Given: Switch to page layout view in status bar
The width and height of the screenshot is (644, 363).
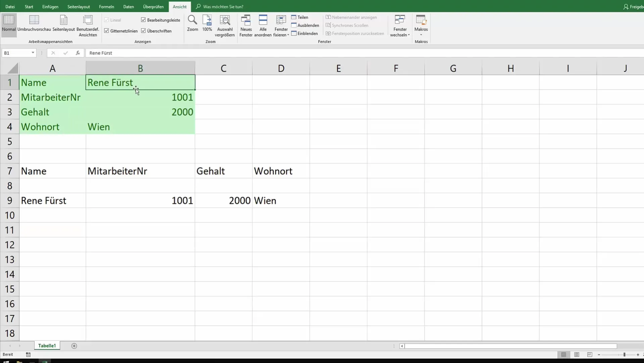Looking at the screenshot, I should [x=577, y=355].
